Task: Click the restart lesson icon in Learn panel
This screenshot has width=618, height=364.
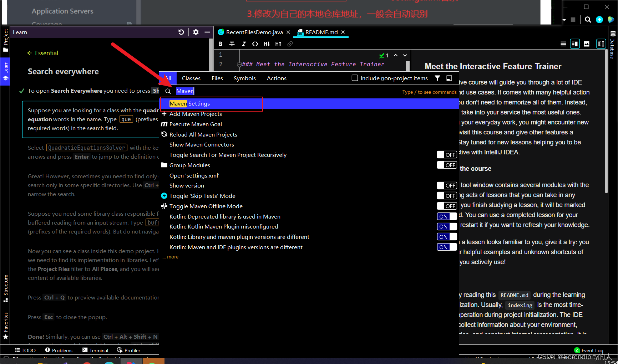Action: pos(181,32)
